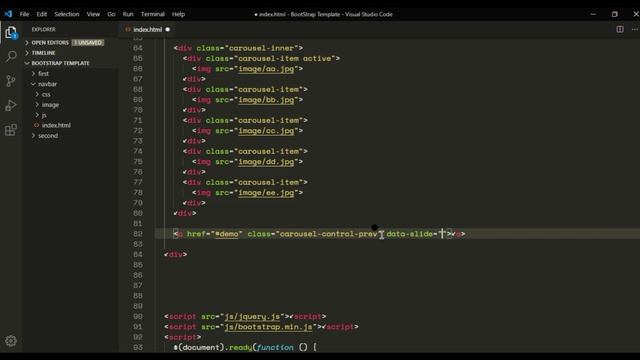The height and width of the screenshot is (360, 640).
Task: Follow the js/jquery.js script link
Action: (252, 317)
